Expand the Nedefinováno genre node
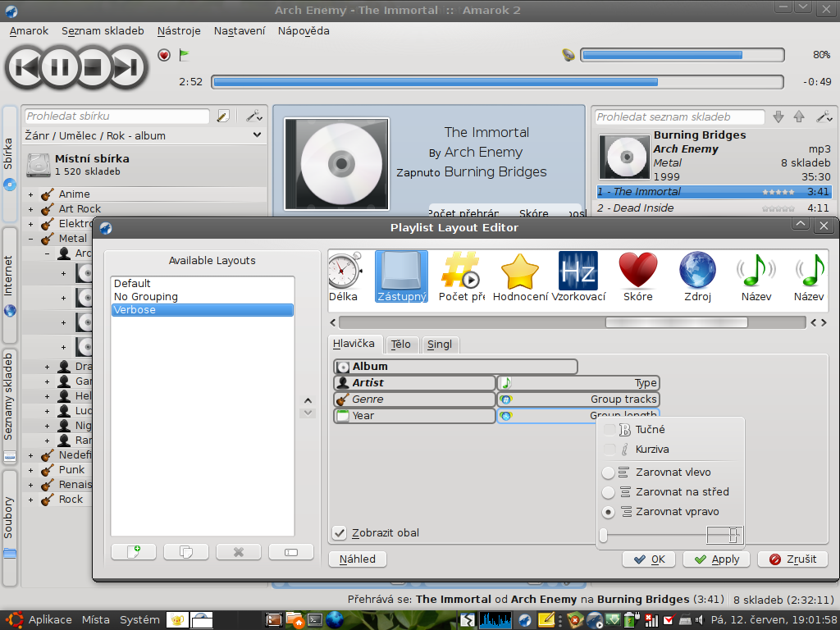840x630 pixels. pos(30,455)
